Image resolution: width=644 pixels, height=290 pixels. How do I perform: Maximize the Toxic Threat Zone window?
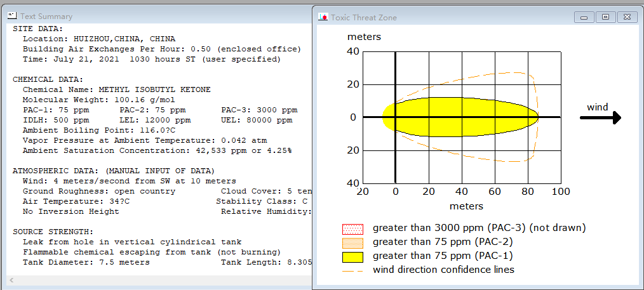605,17
